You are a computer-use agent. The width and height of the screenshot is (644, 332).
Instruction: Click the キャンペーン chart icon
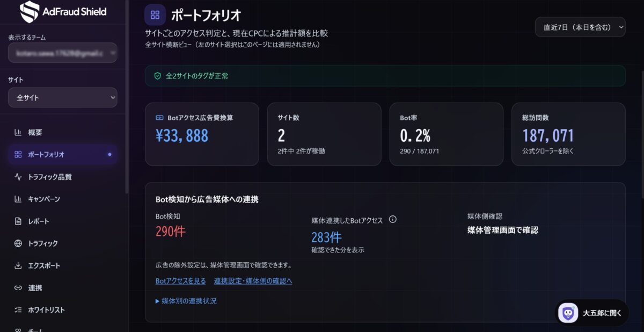tap(18, 199)
